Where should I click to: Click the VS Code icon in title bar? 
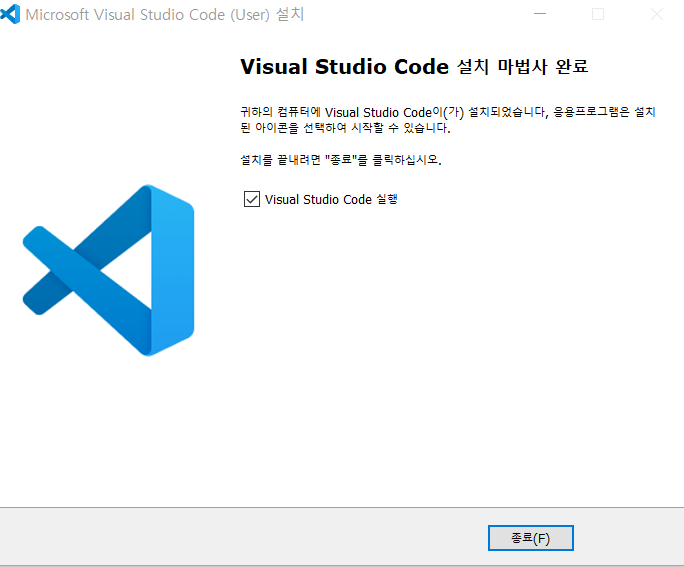[10, 14]
